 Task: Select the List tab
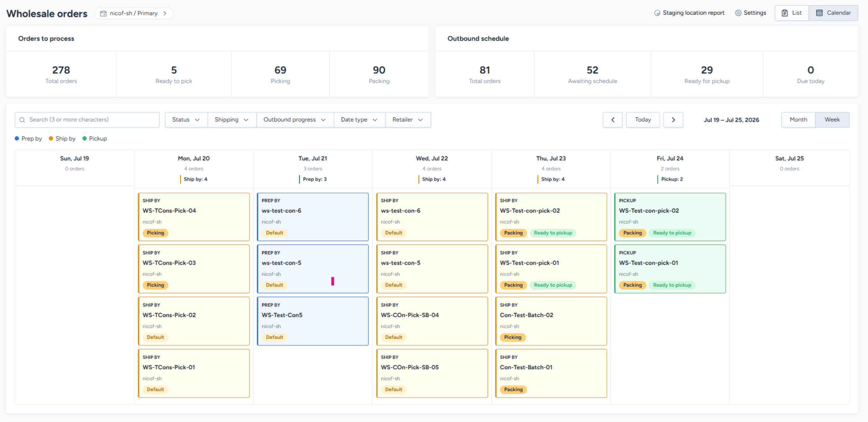point(792,13)
